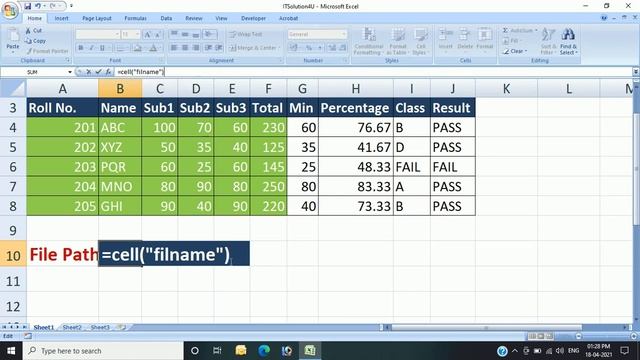This screenshot has height=360, width=640.
Task: Open Cortana circle on the taskbar
Action: [195, 351]
